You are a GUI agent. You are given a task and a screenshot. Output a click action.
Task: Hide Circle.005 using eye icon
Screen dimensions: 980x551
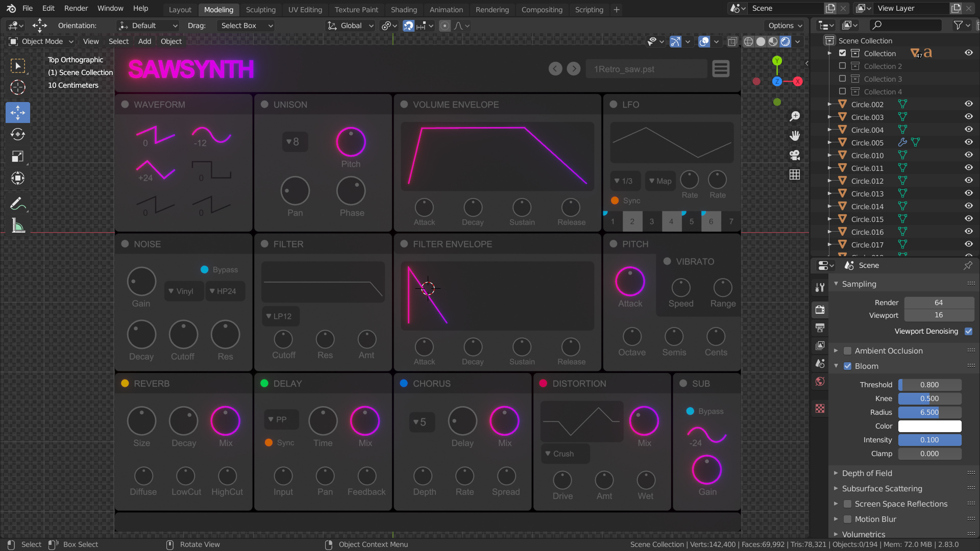click(968, 142)
